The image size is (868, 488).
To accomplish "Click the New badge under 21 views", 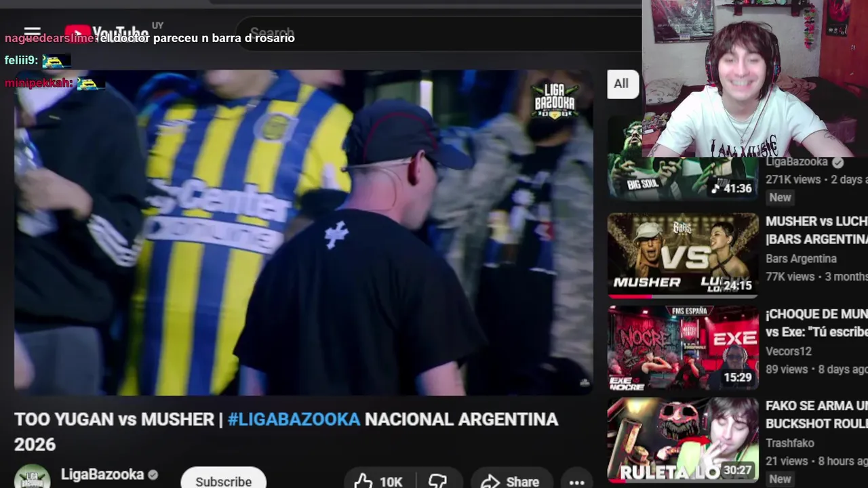I will (x=780, y=479).
